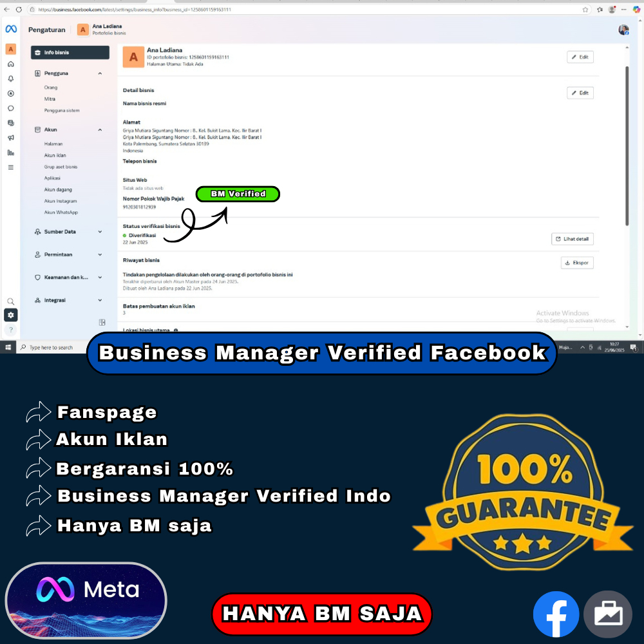
Task: Click the help question mark icon
Action: (10, 330)
